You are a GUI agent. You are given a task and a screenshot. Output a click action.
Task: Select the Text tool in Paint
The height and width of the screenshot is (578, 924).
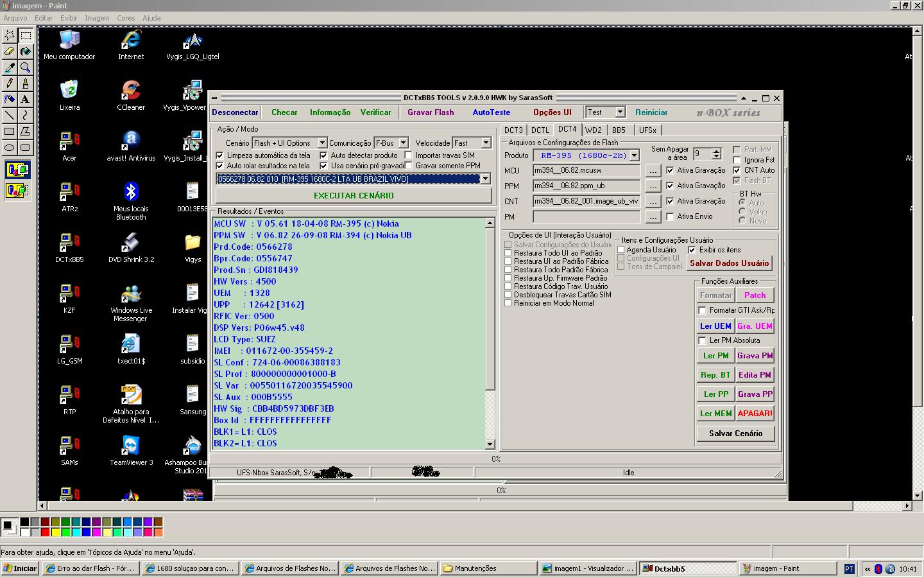coord(25,100)
